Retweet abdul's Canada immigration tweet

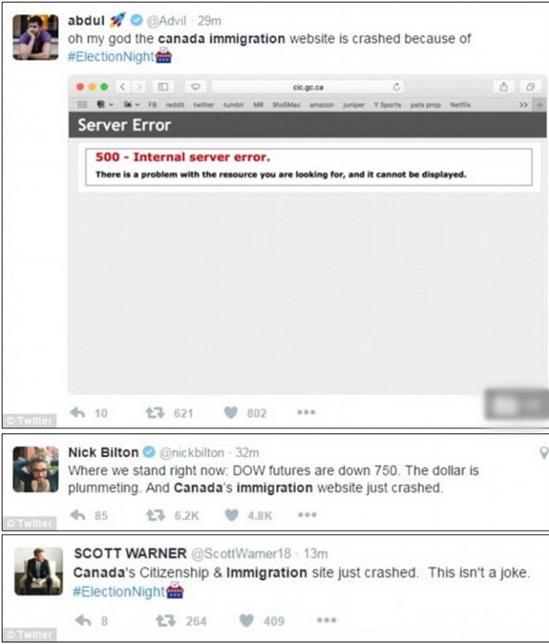pyautogui.click(x=155, y=412)
